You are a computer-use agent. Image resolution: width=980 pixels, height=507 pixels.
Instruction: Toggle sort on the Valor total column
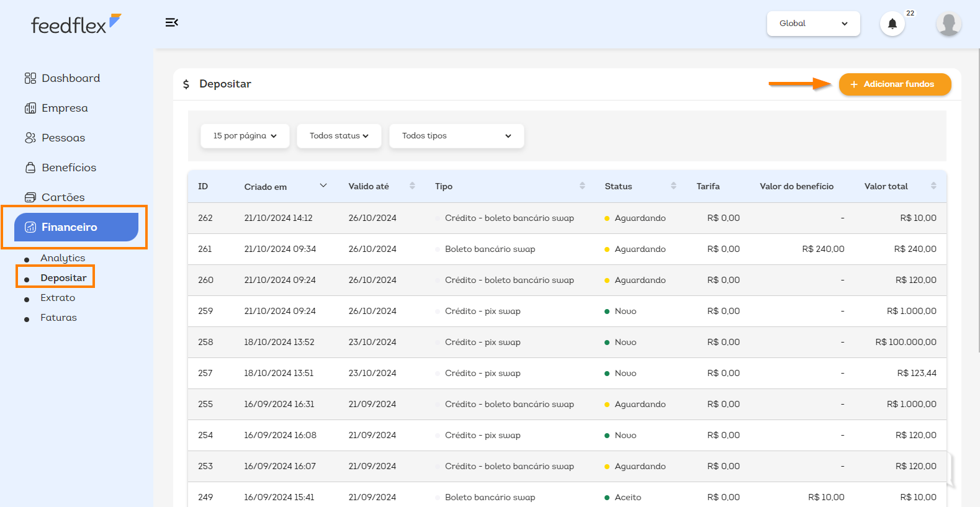pyautogui.click(x=933, y=186)
